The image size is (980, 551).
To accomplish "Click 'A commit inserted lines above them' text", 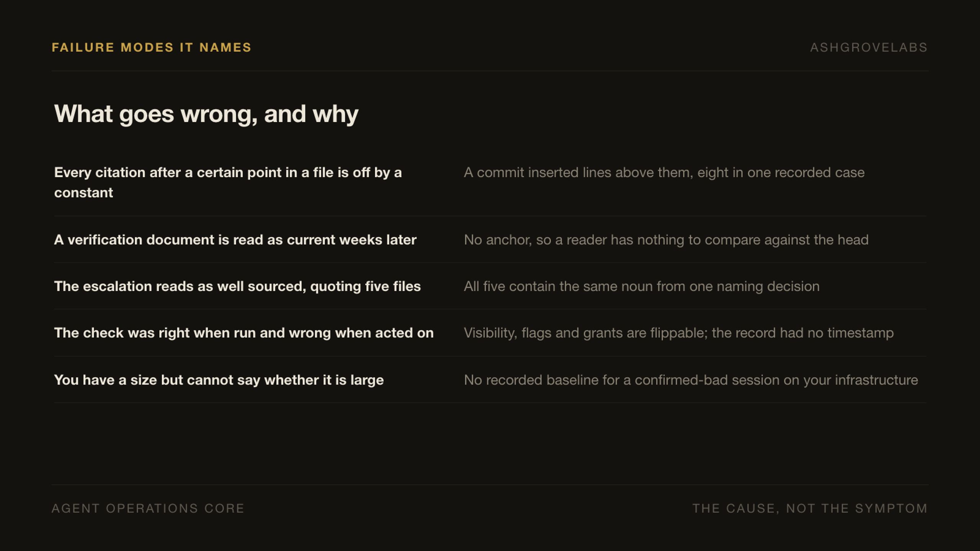I will 664,173.
